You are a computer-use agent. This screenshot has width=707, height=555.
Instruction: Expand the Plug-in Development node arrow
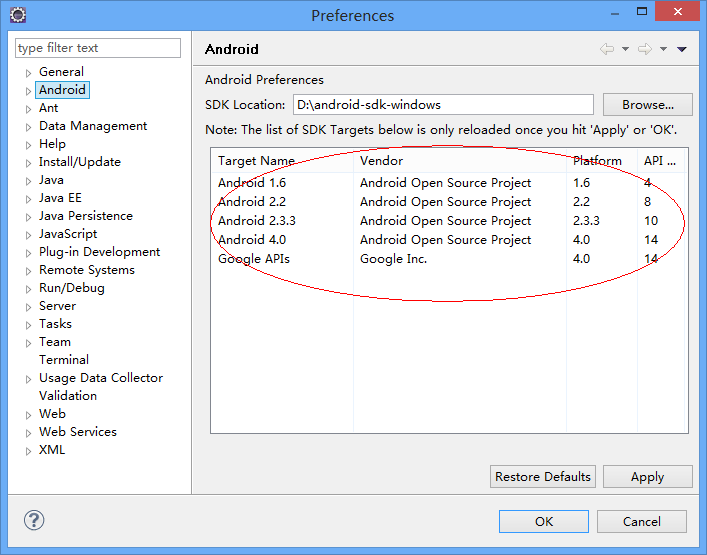click(28, 253)
